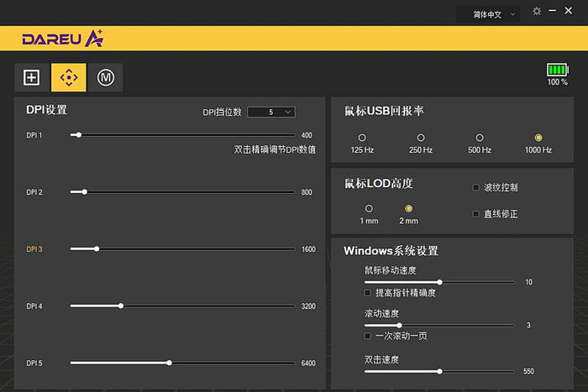Click the DPI 4 slider handle
588x392 pixels.
tap(121, 306)
